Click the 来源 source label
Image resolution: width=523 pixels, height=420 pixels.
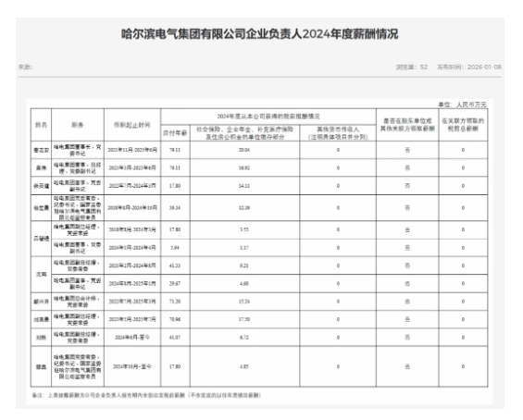(x=25, y=67)
